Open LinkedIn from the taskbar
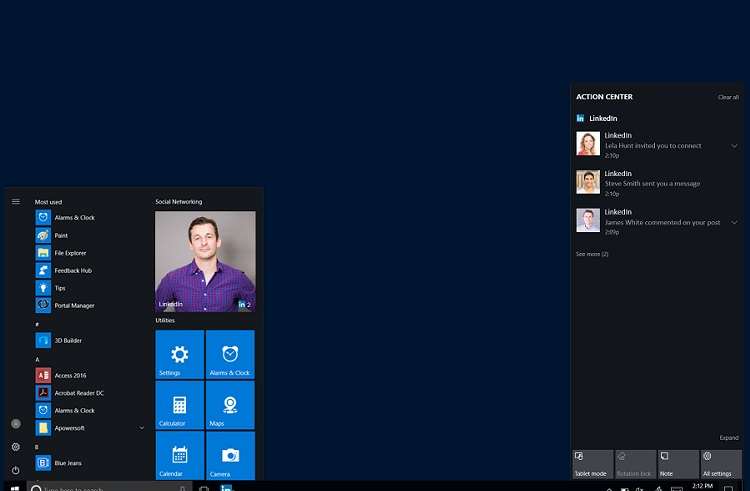Viewport: 750px width, 491px height. tap(226, 488)
